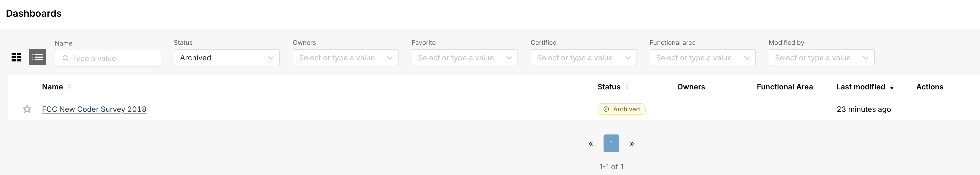Switch to card grid view

point(16,57)
